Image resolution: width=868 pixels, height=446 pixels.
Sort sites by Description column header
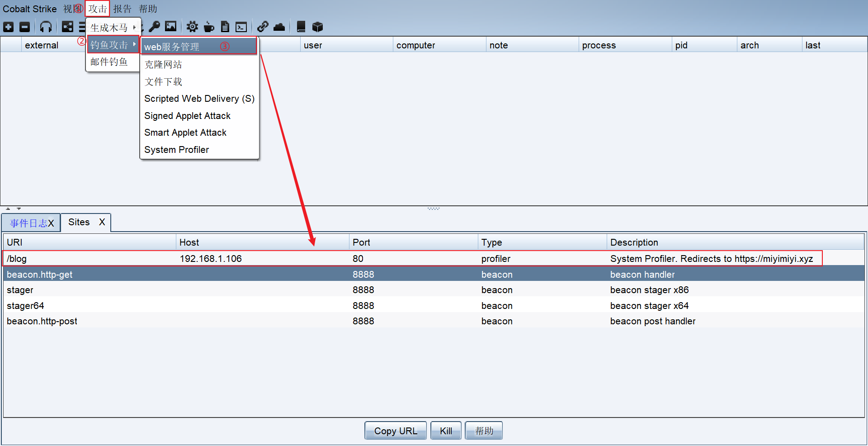click(735, 242)
